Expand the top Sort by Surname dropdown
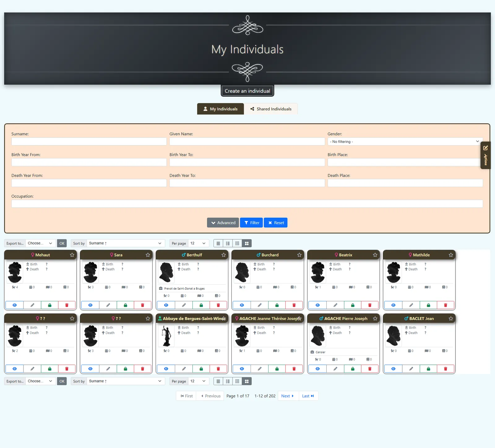The image size is (495, 448). coord(125,243)
